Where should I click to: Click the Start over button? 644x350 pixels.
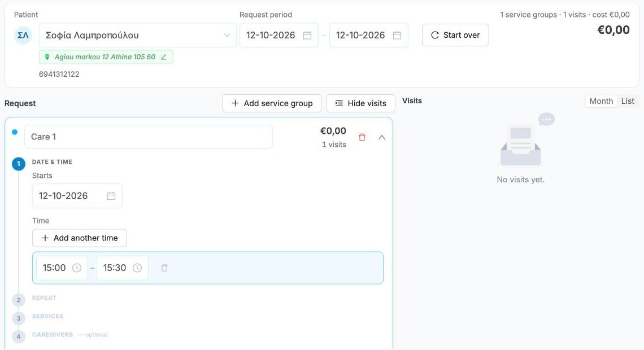(455, 35)
